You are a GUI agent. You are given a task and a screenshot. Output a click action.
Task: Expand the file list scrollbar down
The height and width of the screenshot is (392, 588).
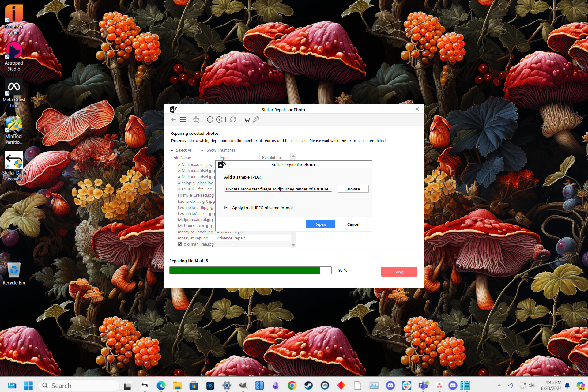(293, 245)
